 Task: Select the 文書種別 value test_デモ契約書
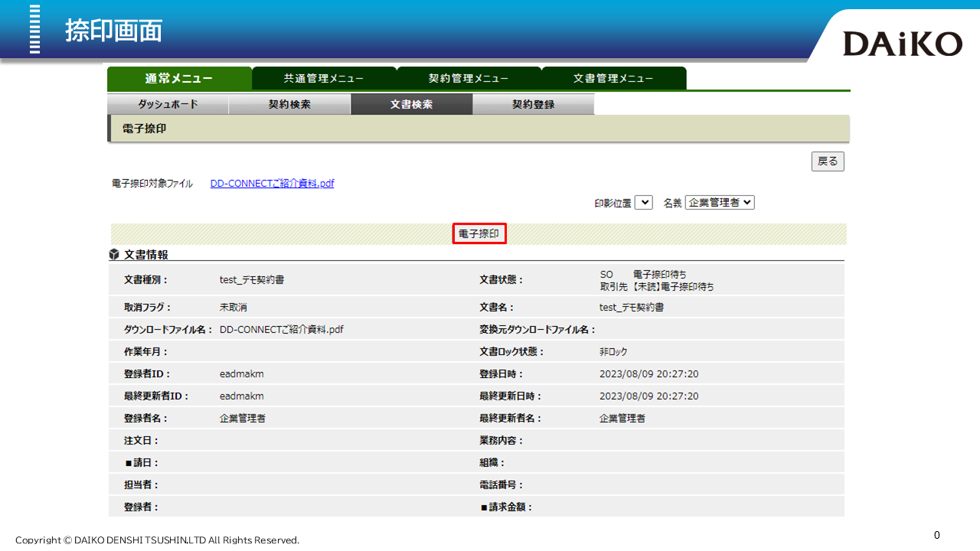252,280
